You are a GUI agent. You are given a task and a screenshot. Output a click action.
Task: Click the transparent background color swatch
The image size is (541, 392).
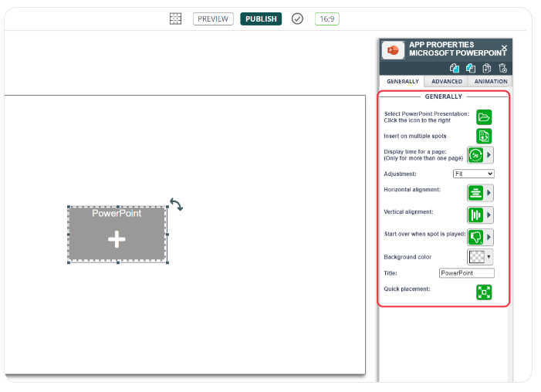pyautogui.click(x=476, y=257)
